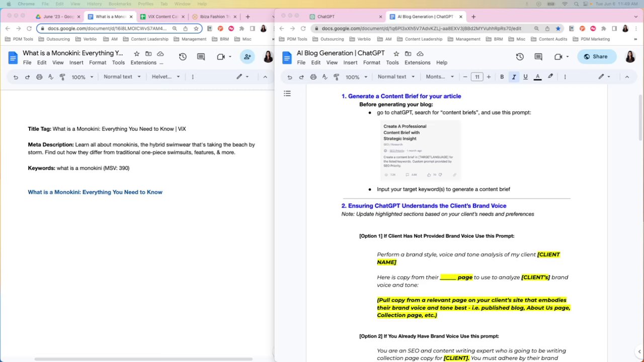The image size is (644, 362).
Task: Redo action in AI Blog Generation doc
Action: [x=301, y=77]
